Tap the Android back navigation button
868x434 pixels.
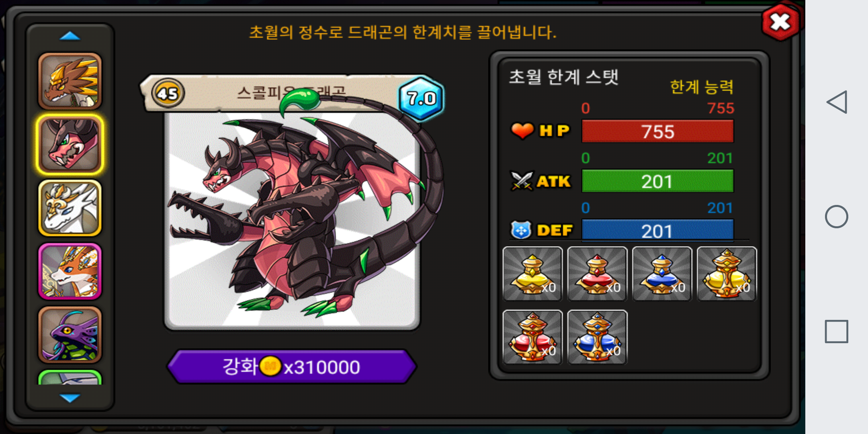[x=837, y=102]
